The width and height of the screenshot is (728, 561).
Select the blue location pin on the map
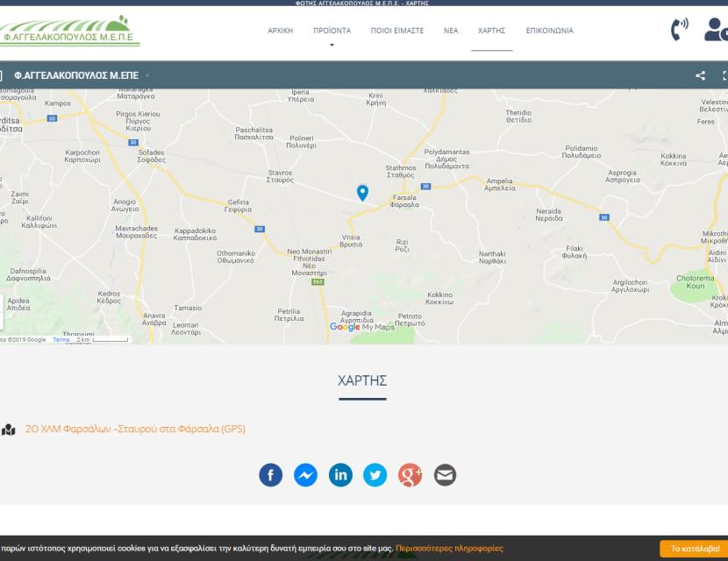pyautogui.click(x=362, y=193)
